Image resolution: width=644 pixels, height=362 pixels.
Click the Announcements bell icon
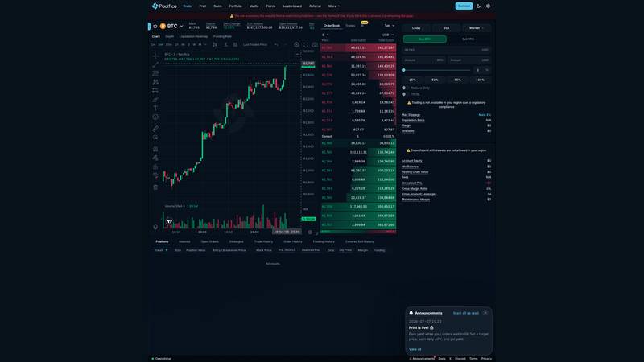click(411, 313)
